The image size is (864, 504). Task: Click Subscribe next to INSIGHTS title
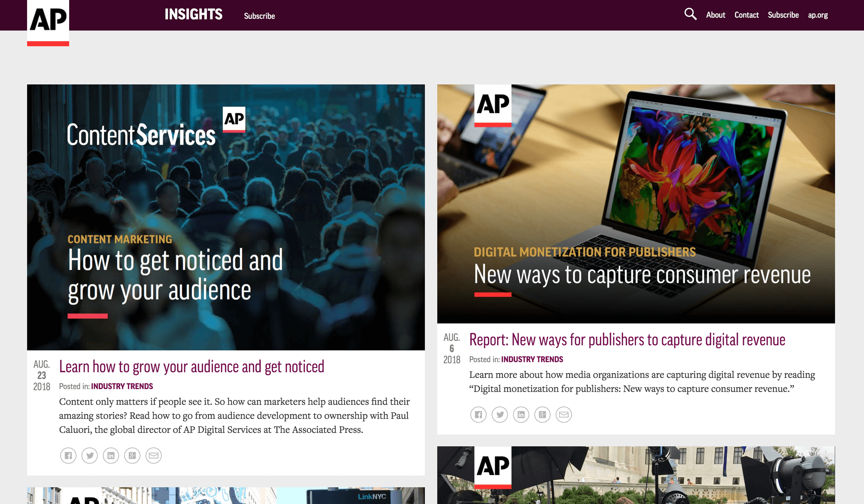pyautogui.click(x=260, y=16)
